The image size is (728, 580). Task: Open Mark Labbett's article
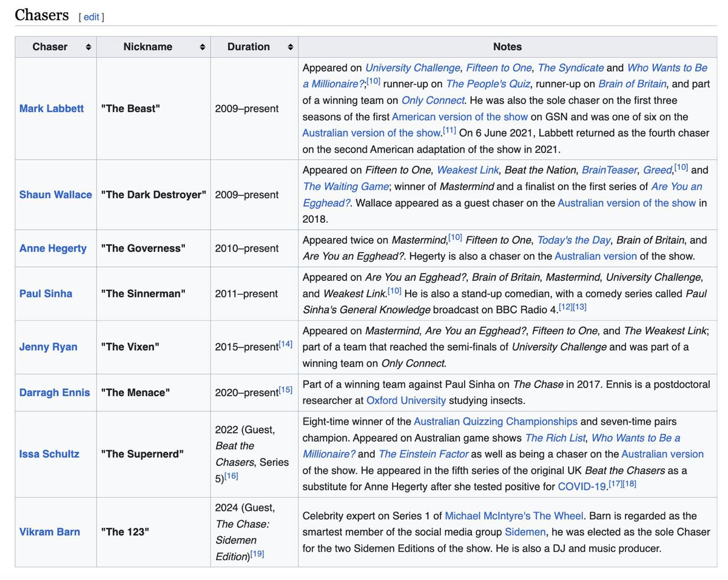pos(52,109)
